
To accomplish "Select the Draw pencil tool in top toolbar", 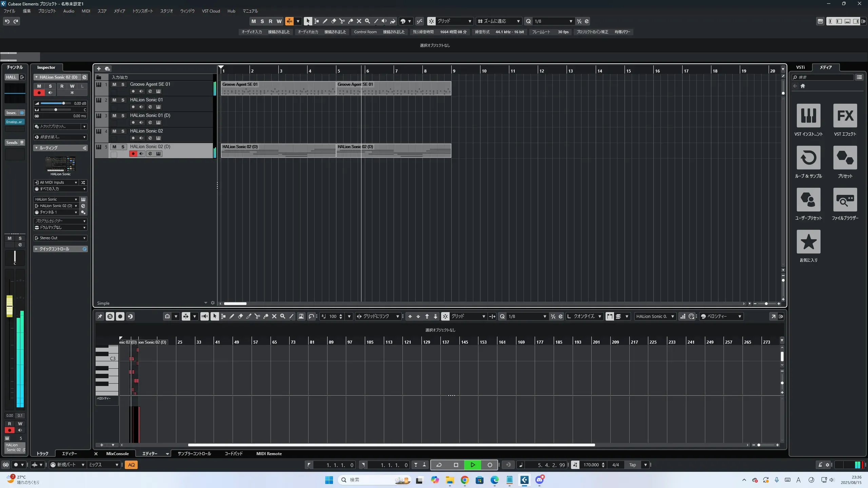I will click(x=325, y=21).
